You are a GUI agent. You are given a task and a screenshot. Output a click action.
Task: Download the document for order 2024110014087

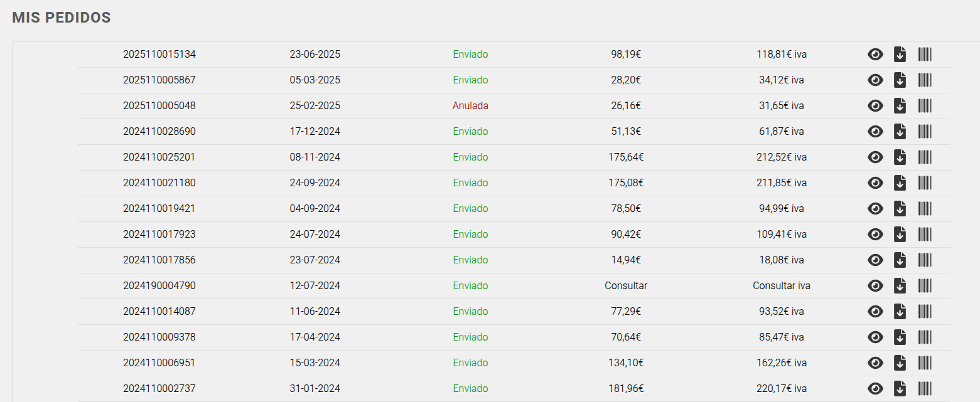click(x=900, y=312)
